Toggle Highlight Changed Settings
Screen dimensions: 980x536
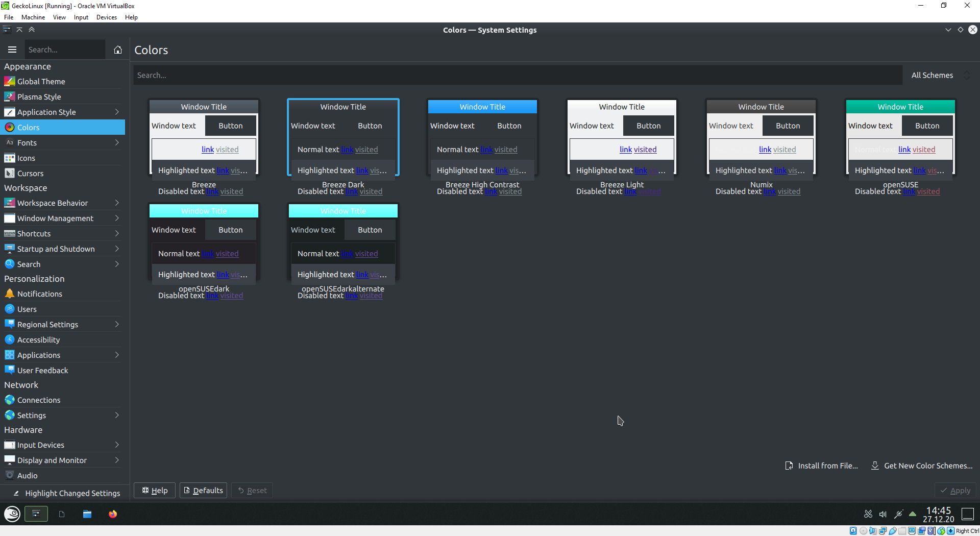tap(66, 493)
